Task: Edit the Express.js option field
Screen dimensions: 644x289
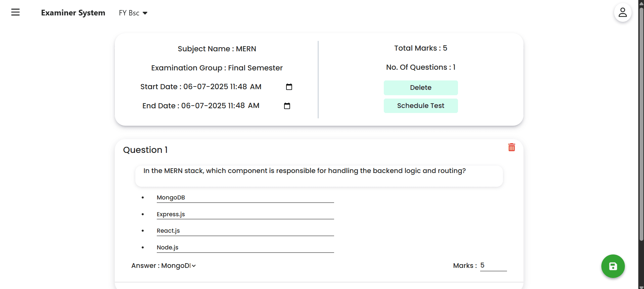Action: click(245, 214)
